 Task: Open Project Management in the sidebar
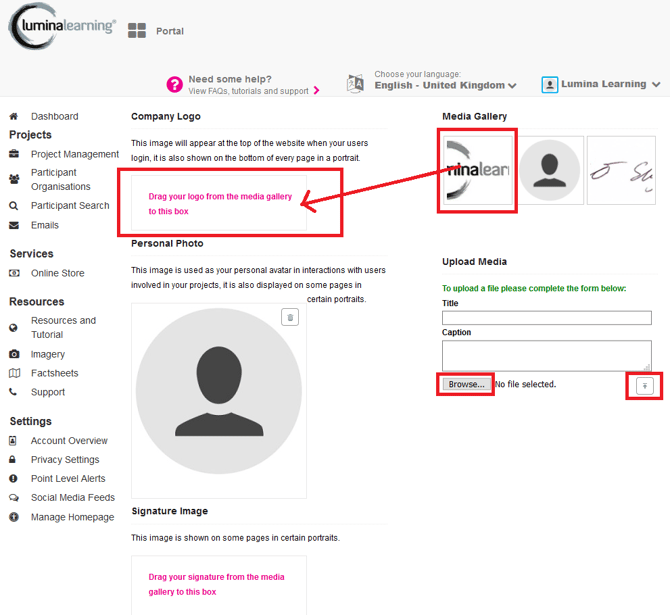pyautogui.click(x=74, y=154)
